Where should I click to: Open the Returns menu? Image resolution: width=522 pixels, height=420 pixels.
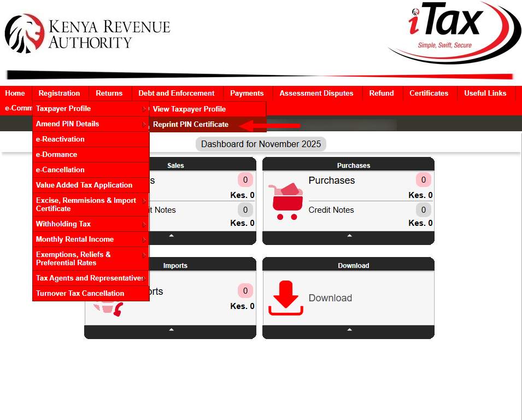(x=109, y=93)
